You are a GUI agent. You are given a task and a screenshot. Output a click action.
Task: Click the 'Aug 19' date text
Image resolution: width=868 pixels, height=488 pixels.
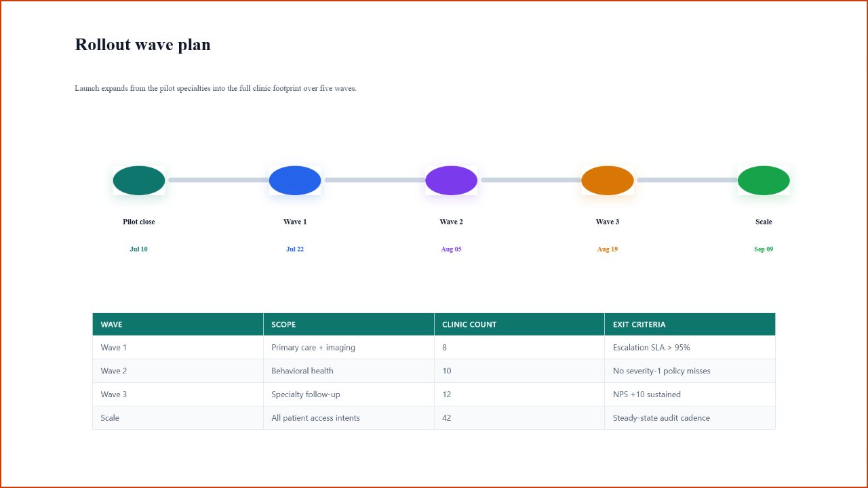coord(608,249)
